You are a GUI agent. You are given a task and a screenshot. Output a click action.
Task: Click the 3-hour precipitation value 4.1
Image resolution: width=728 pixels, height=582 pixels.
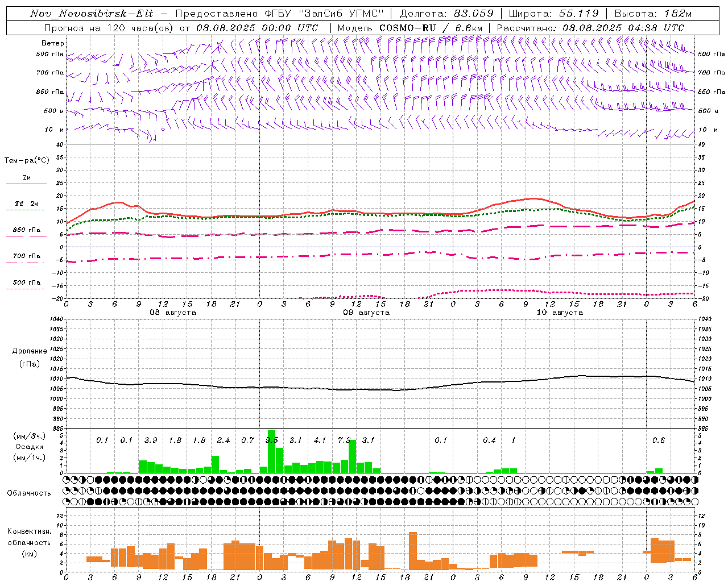pos(320,440)
